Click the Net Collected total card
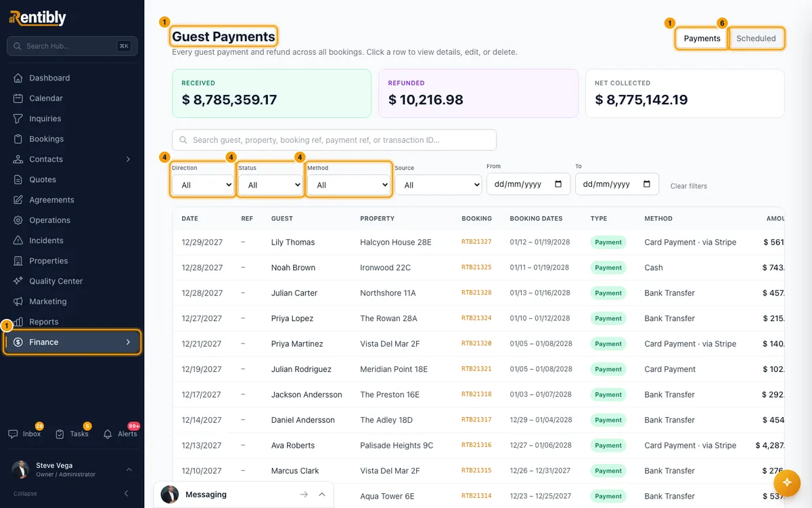This screenshot has width=812, height=508. pos(685,93)
